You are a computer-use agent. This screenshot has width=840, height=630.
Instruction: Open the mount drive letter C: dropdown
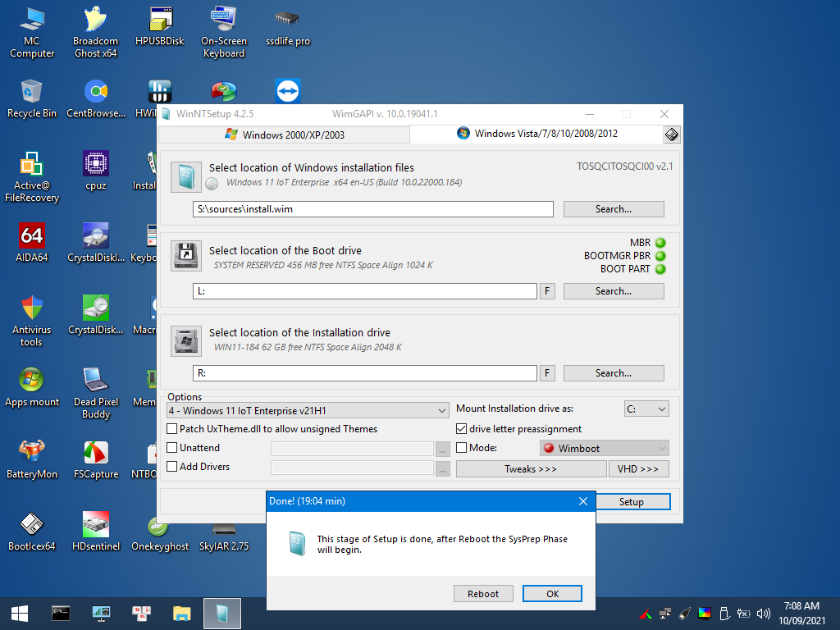646,409
